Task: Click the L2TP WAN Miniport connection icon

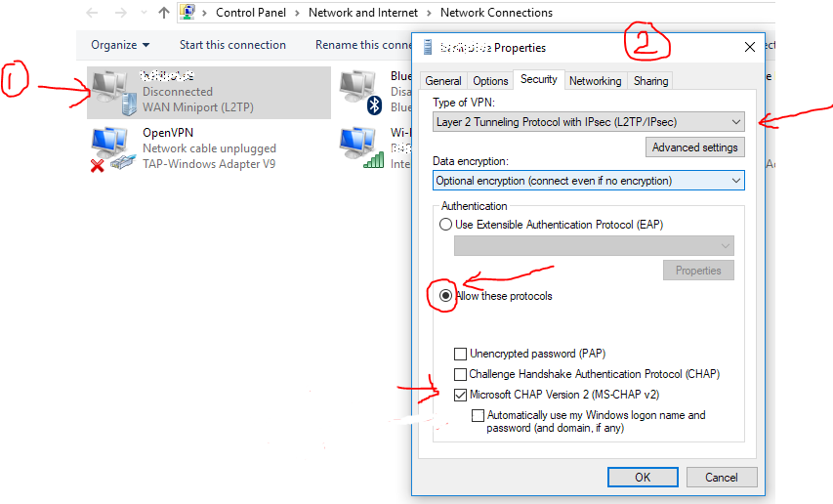Action: [x=115, y=93]
